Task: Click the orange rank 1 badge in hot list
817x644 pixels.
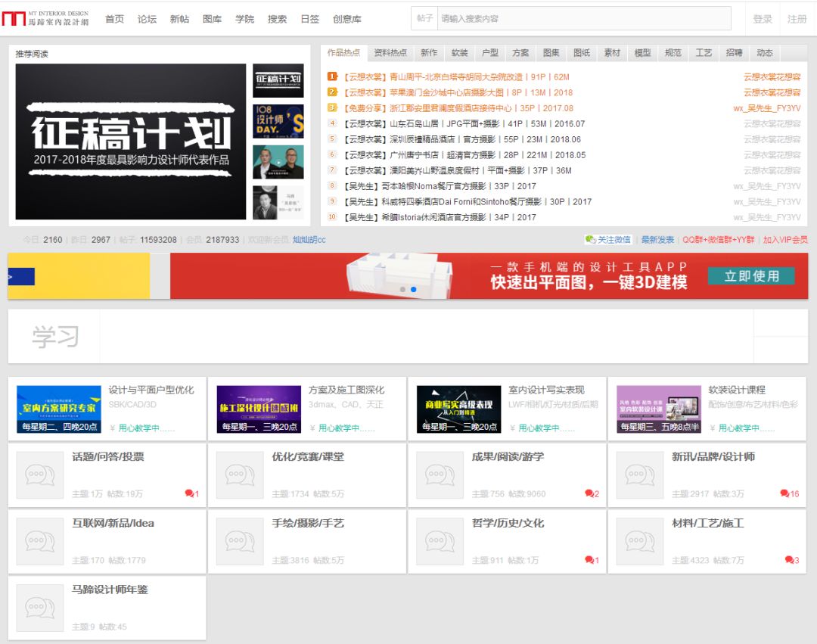Action: coord(338,77)
